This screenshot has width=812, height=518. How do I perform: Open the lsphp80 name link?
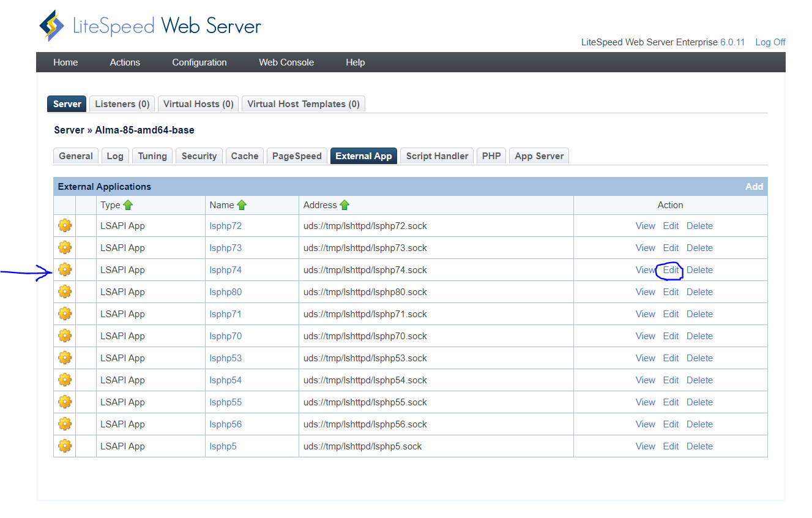pyautogui.click(x=226, y=292)
